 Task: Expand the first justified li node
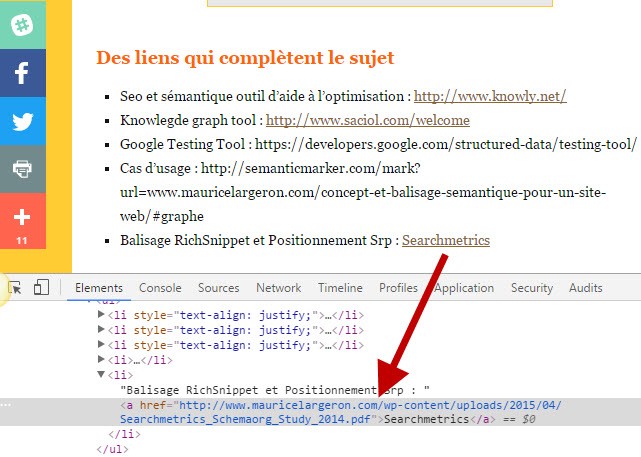click(x=101, y=315)
